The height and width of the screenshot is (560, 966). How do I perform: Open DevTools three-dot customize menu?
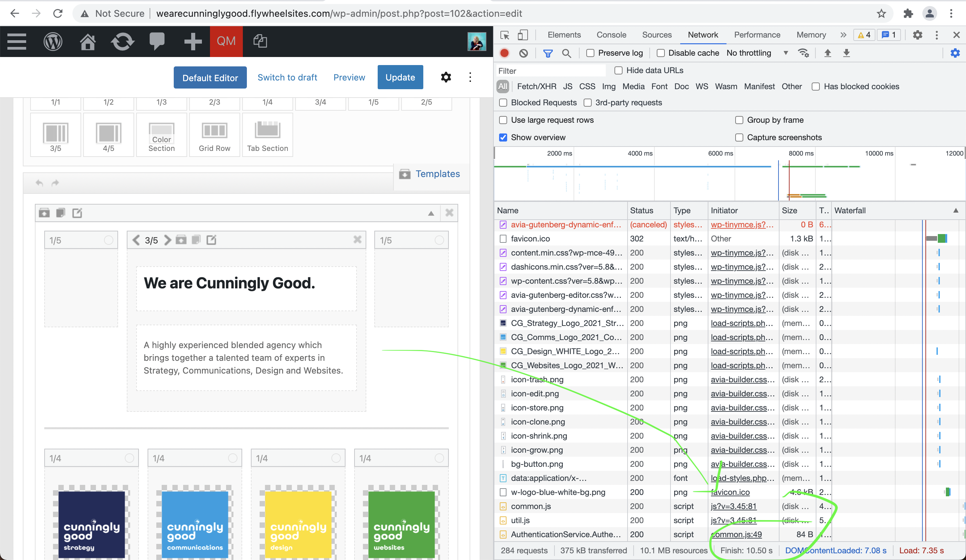936,35
